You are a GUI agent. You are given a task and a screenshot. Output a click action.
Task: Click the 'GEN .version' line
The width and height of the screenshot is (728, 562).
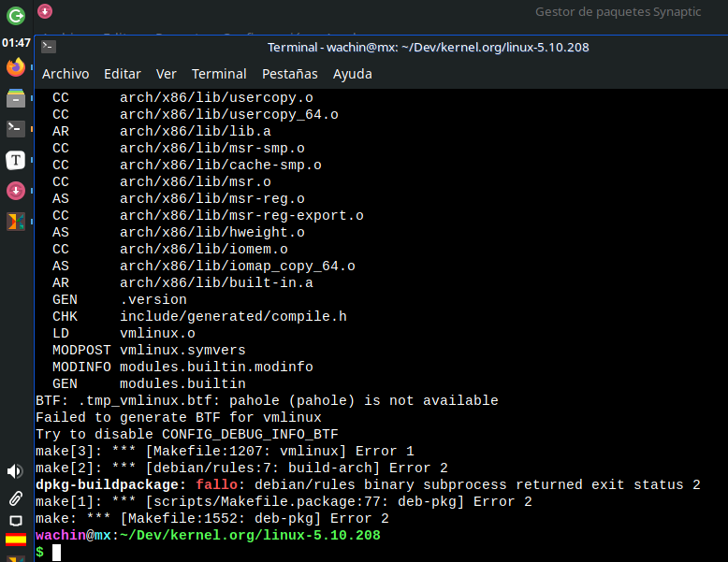pos(120,300)
